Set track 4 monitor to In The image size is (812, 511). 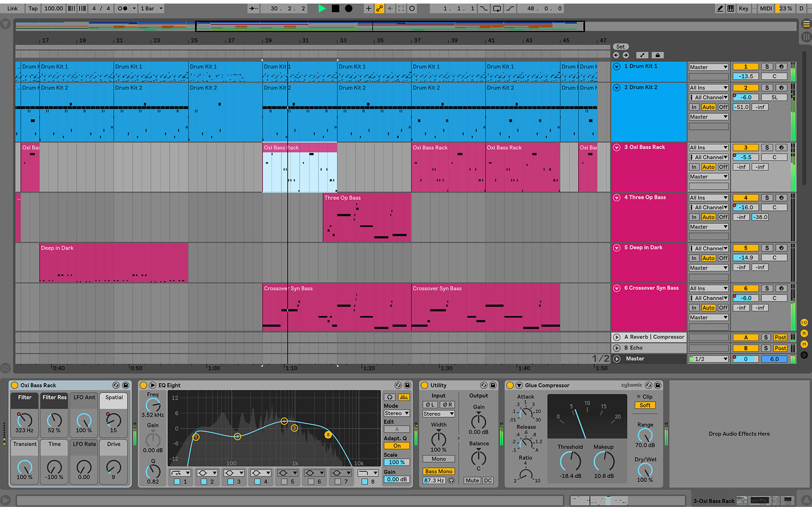[694, 217]
